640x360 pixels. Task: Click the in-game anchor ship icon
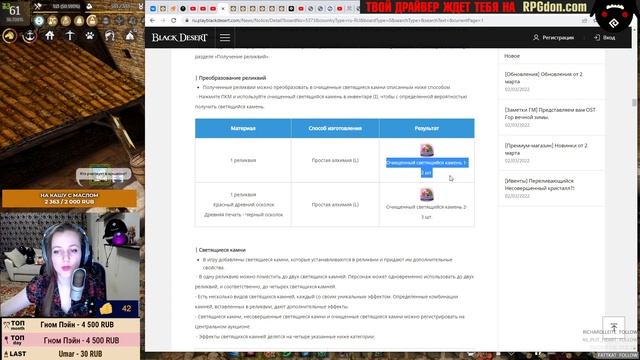(29, 36)
